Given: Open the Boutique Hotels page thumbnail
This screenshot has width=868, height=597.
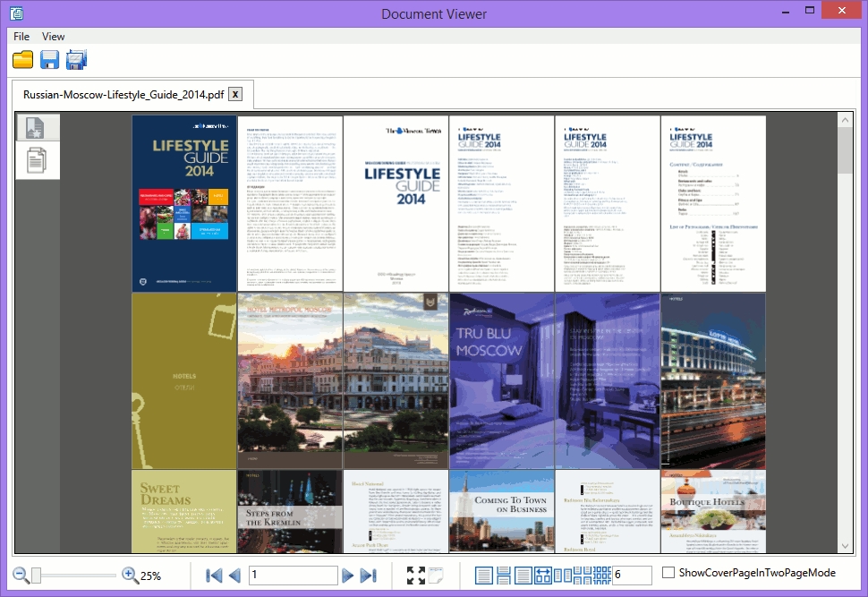Looking at the screenshot, I should [713, 512].
